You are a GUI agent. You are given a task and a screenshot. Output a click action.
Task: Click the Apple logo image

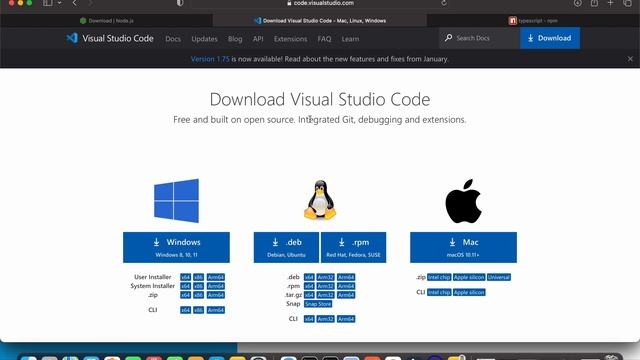(463, 200)
